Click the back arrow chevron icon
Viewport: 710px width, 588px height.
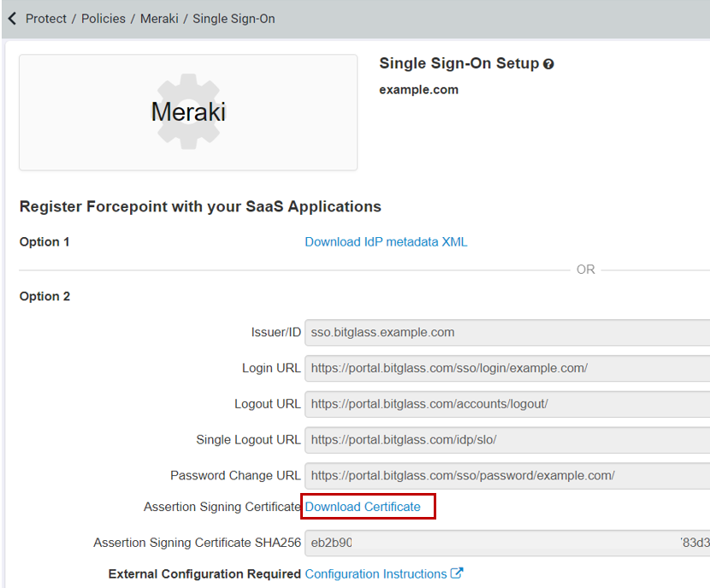pos(11,18)
